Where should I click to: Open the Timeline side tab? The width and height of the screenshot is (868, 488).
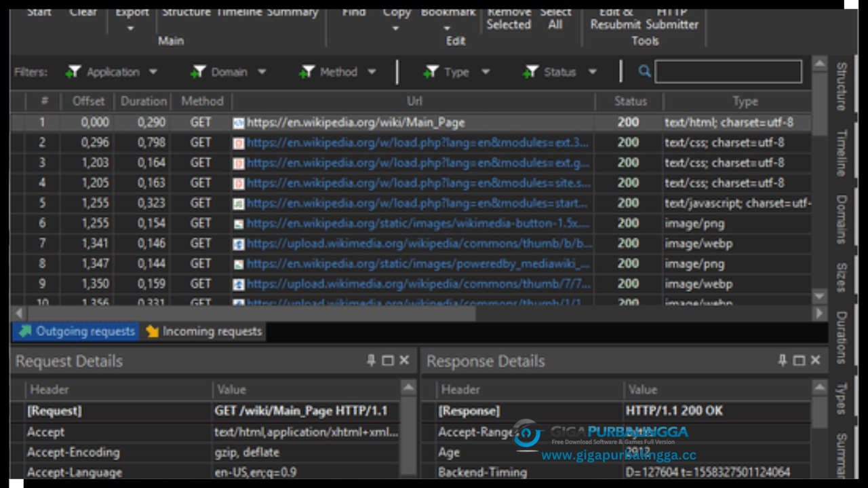[x=841, y=153]
